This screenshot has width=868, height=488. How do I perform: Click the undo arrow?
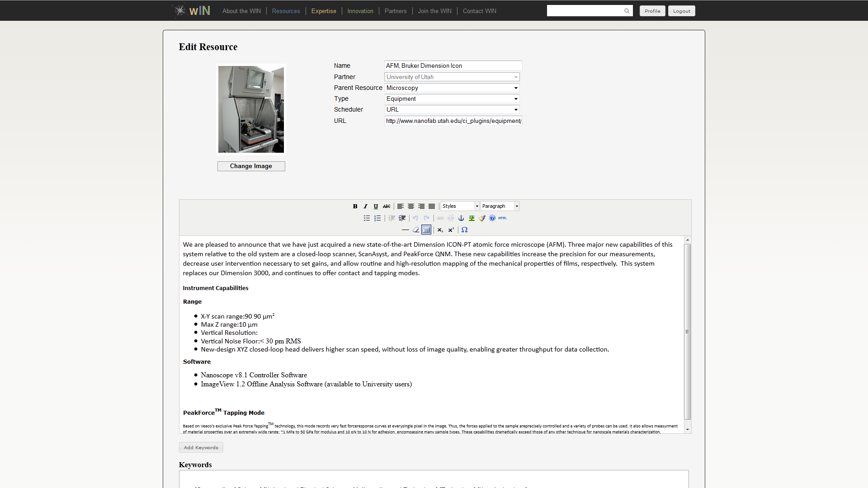[x=415, y=218]
